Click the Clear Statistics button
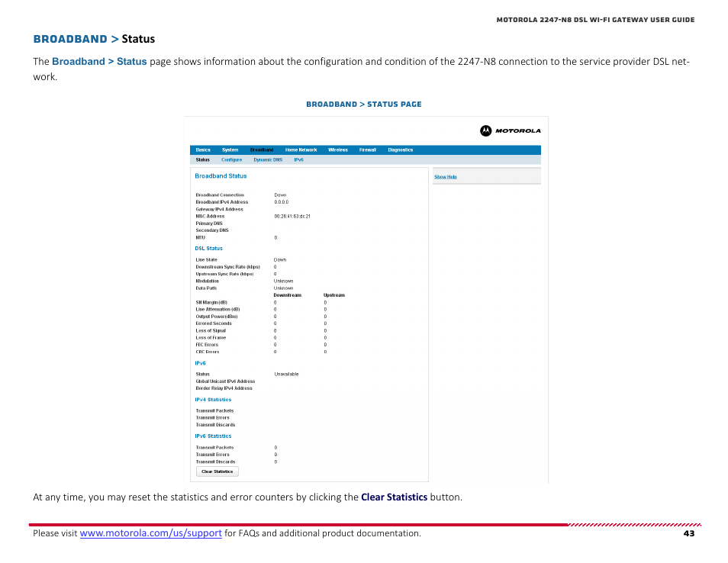The image size is (728, 563). pyautogui.click(x=217, y=471)
